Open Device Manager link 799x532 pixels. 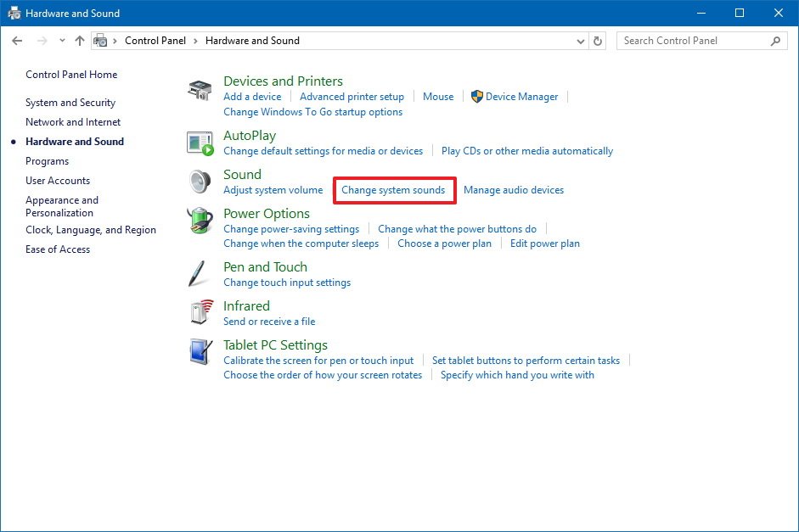click(x=521, y=96)
